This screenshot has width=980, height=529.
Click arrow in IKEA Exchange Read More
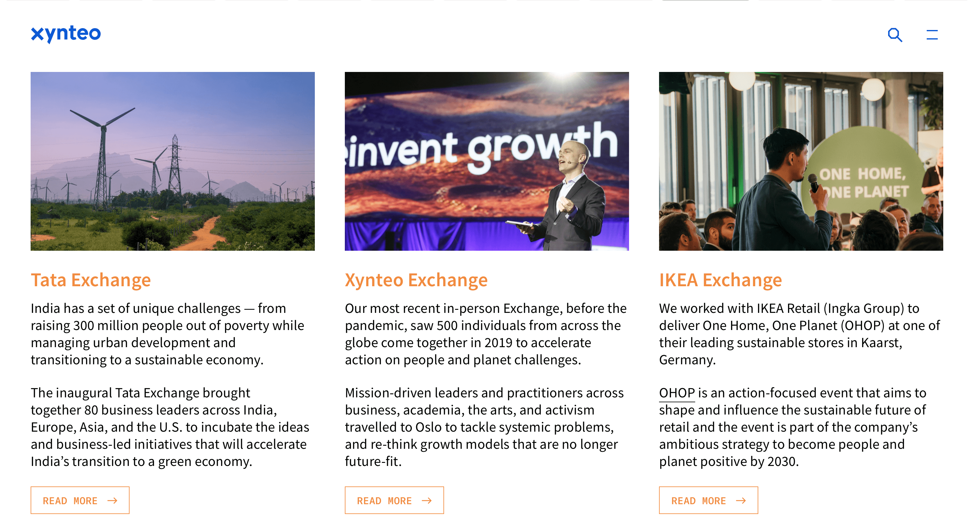(741, 501)
